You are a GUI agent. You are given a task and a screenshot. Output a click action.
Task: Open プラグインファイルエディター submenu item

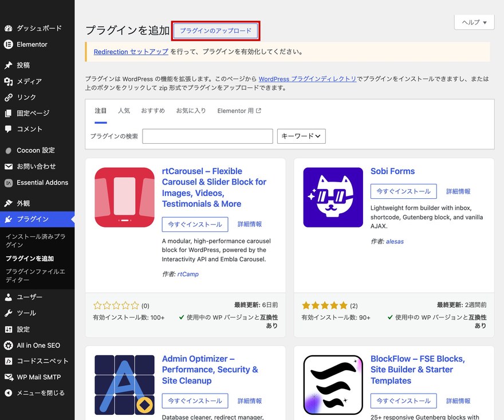pyautogui.click(x=36, y=276)
